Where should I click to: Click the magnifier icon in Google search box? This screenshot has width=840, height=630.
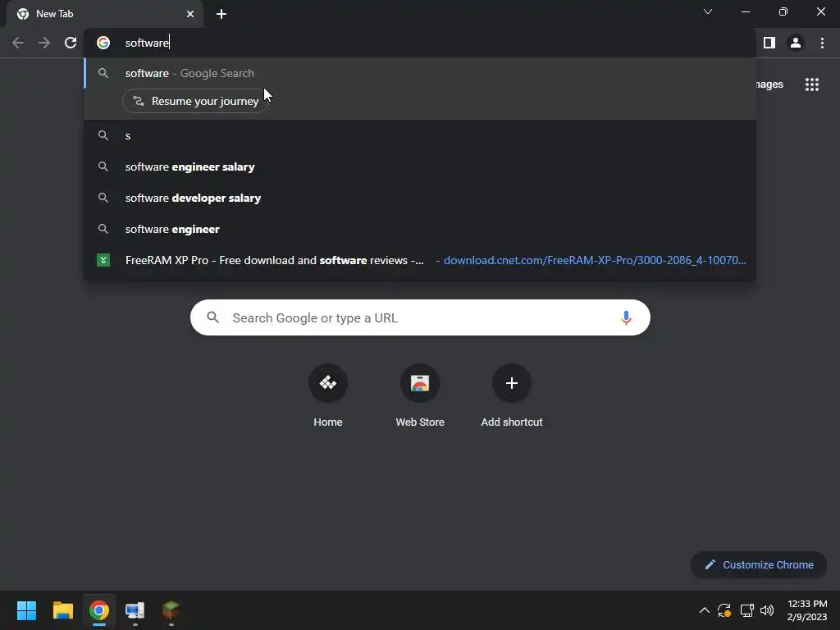tap(213, 317)
